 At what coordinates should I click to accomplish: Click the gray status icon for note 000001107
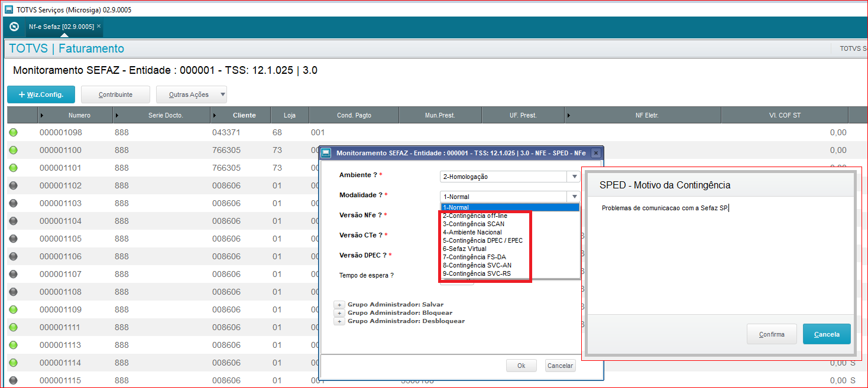point(14,274)
